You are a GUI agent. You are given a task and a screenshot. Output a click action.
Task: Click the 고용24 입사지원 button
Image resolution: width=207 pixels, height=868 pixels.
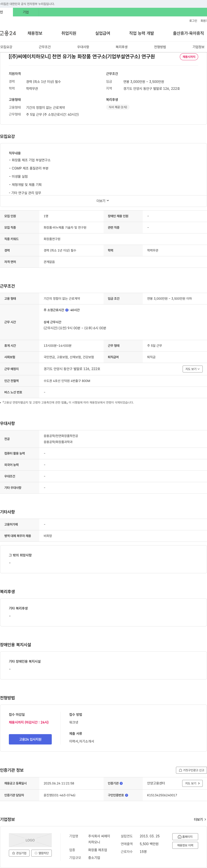pos(30,739)
